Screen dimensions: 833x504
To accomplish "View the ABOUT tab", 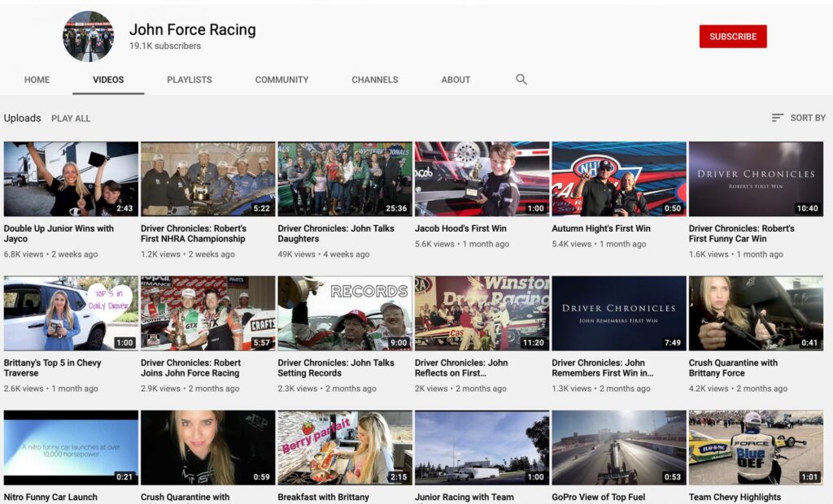I will point(455,80).
